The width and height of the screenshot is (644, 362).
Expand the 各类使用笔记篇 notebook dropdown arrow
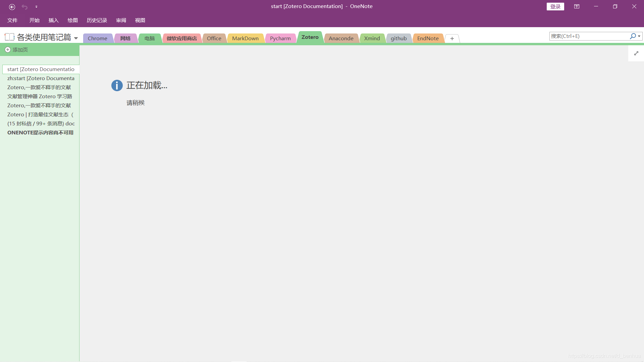(76, 38)
